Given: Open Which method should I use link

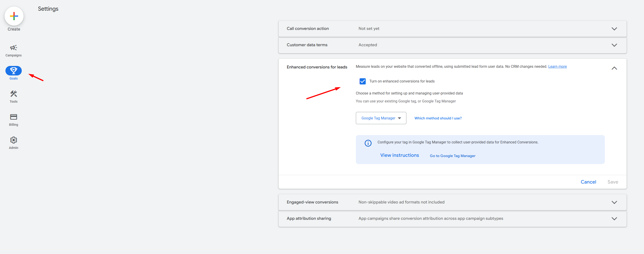Looking at the screenshot, I should pos(438,118).
